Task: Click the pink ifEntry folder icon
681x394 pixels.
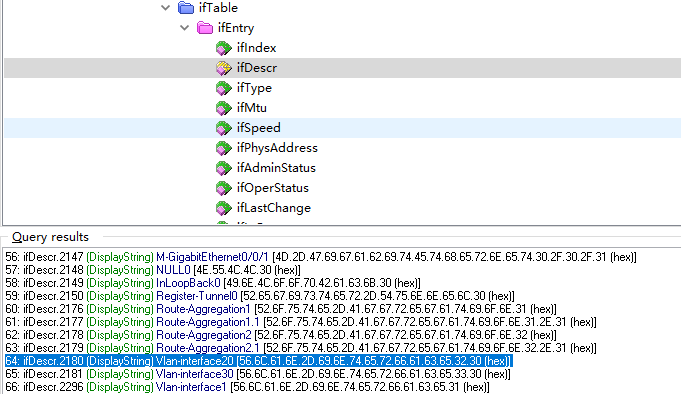Action: (x=205, y=28)
